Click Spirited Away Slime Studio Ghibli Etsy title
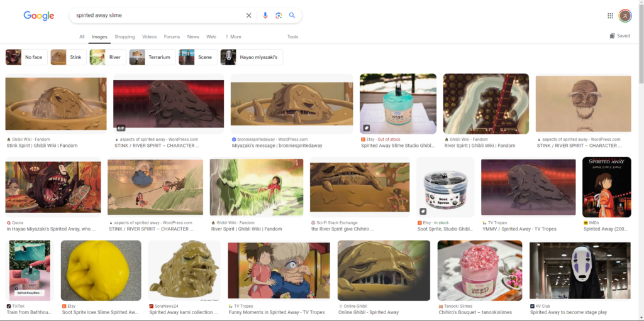Image resolution: width=644 pixels, height=321 pixels. pyautogui.click(x=397, y=146)
